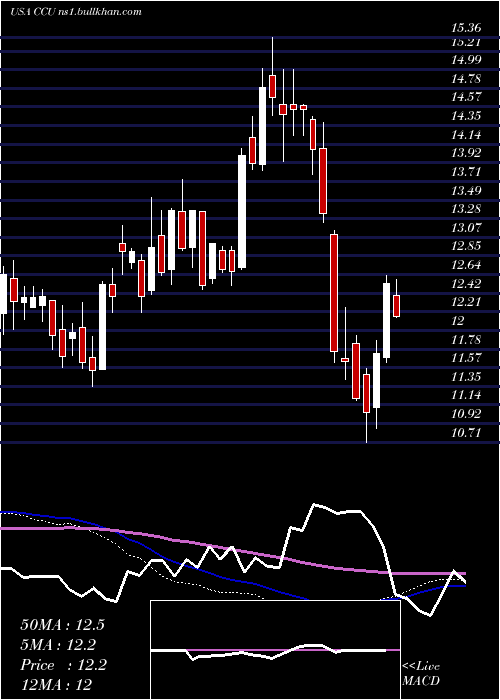Select the 11.35 price axis label
Screen dimensions: 500x700
[466, 376]
